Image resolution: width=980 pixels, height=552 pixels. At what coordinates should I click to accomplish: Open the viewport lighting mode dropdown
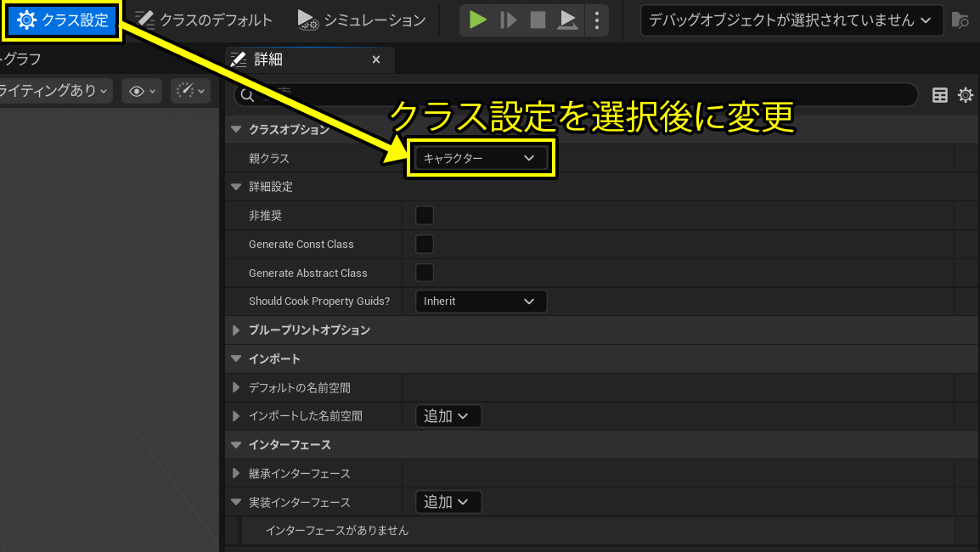point(55,91)
